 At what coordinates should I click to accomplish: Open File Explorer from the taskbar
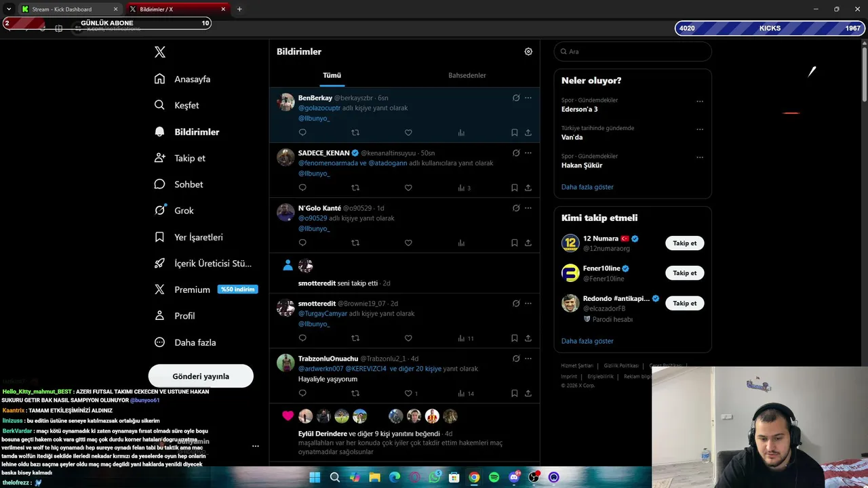pos(374,477)
